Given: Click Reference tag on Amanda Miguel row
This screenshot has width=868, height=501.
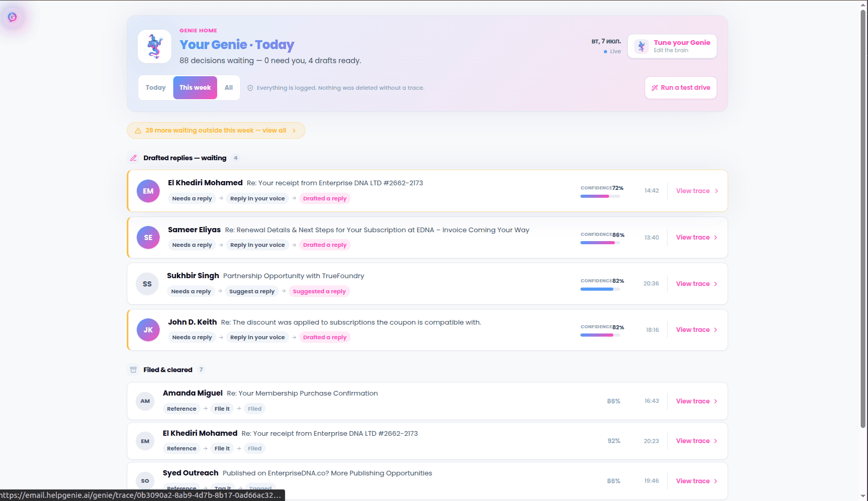Looking at the screenshot, I should click(x=182, y=409).
